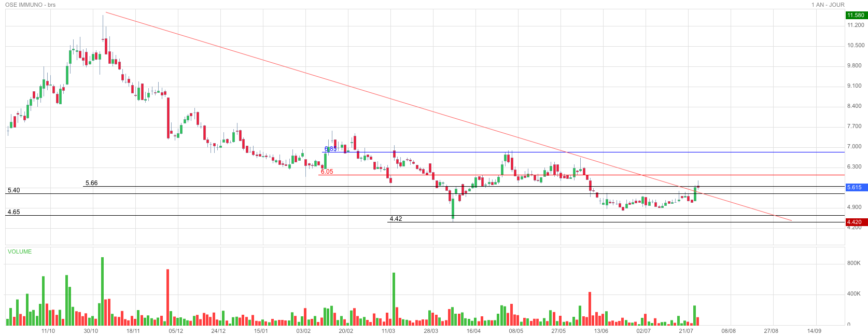Select the 30/10 date label

coord(91,331)
